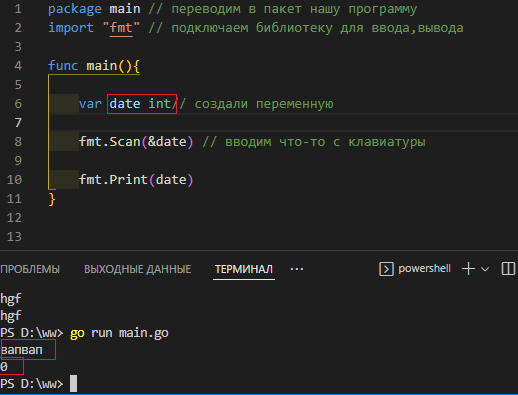Show more panel tabs via ellipsis

297,269
